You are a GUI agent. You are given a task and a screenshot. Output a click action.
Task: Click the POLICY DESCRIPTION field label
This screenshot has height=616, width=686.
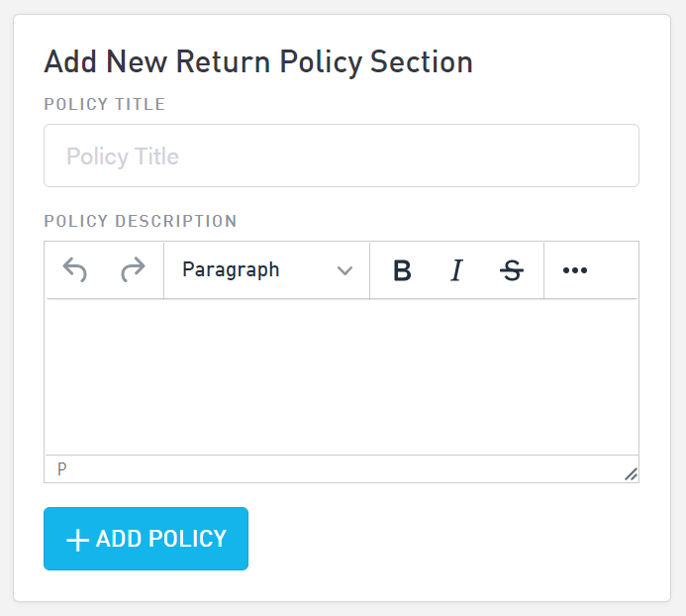141,221
